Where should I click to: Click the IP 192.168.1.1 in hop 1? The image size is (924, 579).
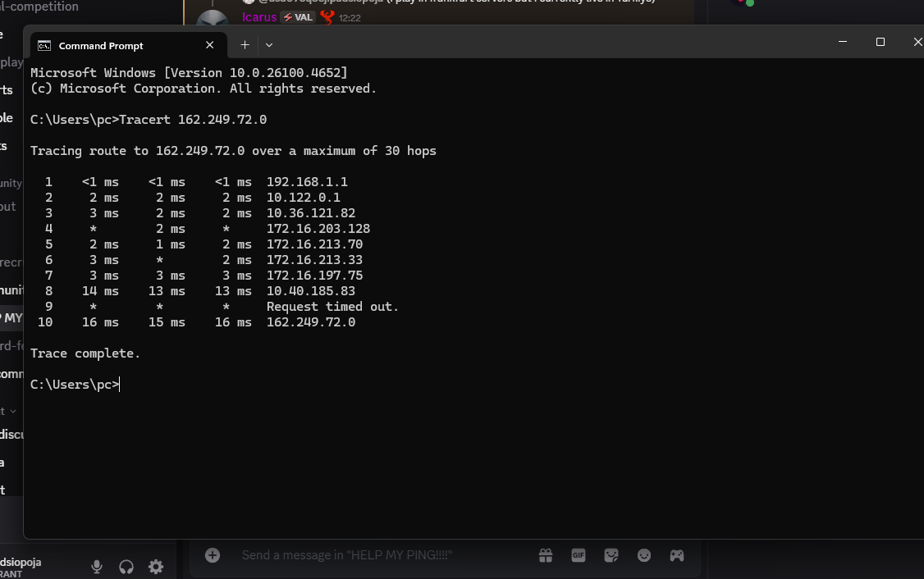[307, 182]
